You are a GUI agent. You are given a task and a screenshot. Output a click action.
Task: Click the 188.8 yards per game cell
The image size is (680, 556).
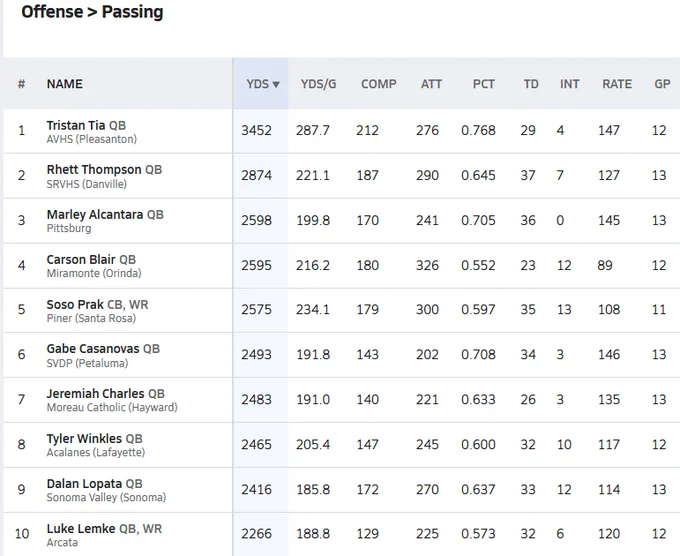pyautogui.click(x=313, y=534)
